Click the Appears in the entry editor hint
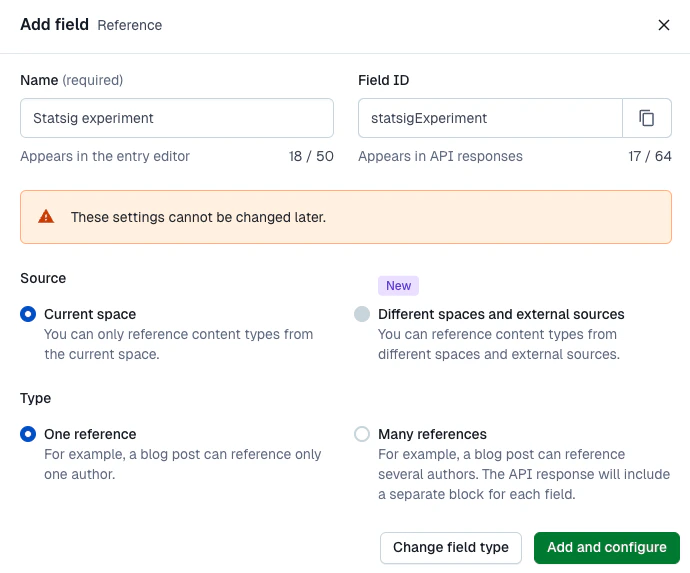This screenshot has height=573, width=690. pyautogui.click(x=105, y=156)
